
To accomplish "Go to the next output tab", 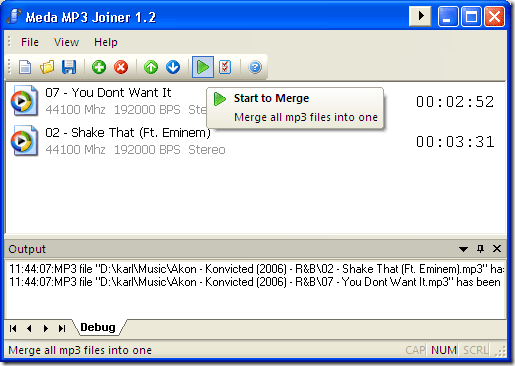I will pyautogui.click(x=46, y=329).
